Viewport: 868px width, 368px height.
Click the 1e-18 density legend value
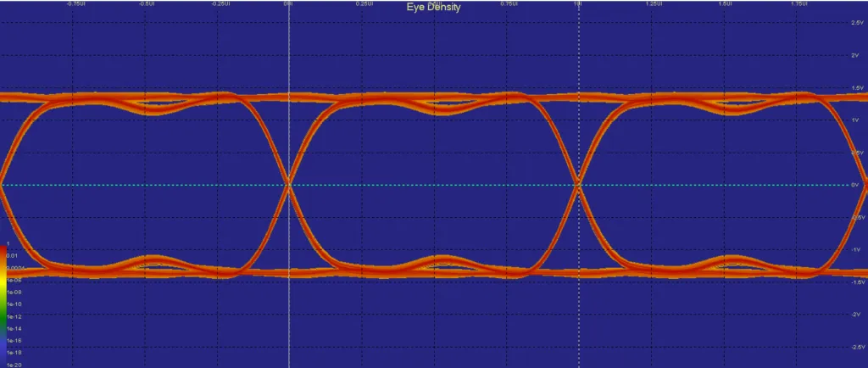(14, 353)
